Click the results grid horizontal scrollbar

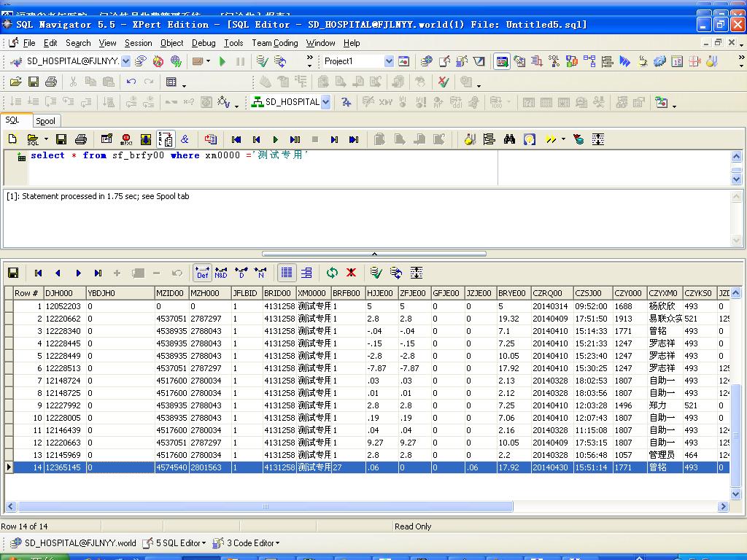[266, 506]
